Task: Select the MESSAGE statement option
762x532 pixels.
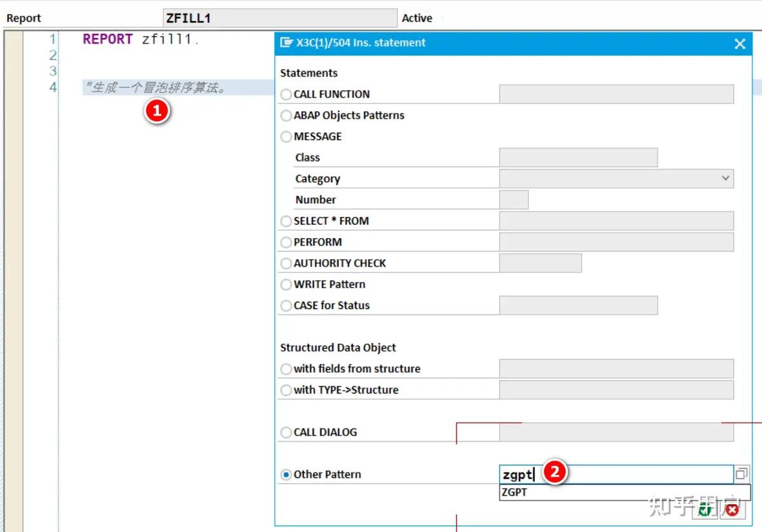Action: tap(286, 136)
